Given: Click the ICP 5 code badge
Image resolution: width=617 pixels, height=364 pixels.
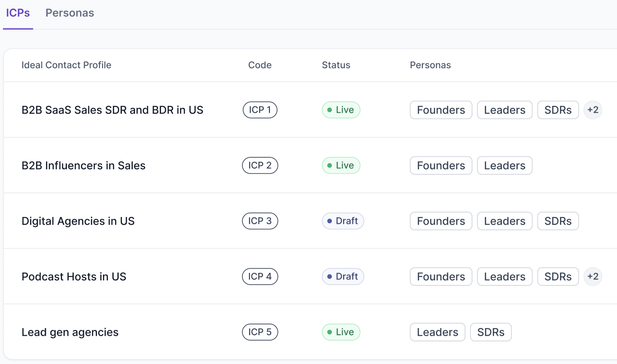Looking at the screenshot, I should click(260, 333).
